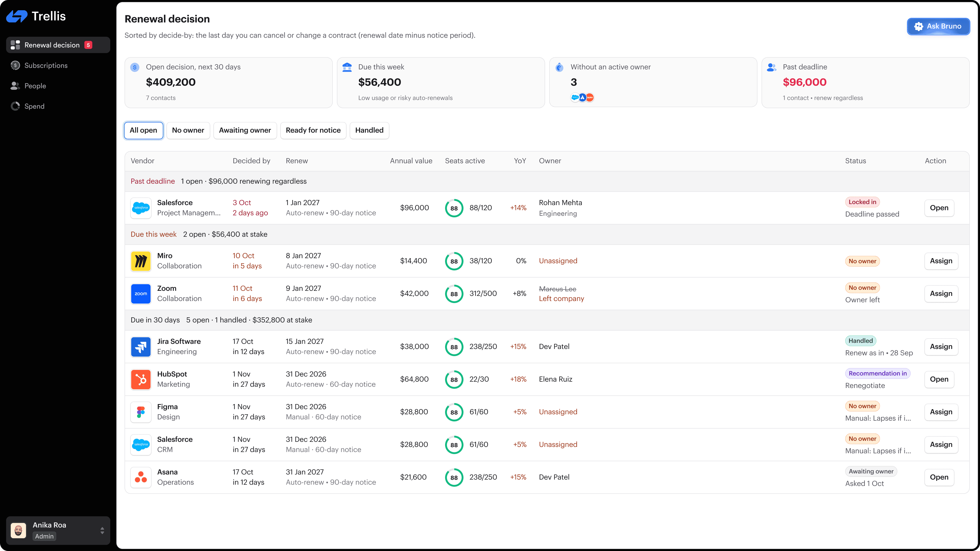The height and width of the screenshot is (551, 980).
Task: Switch to the Awaiting owner filter tab
Action: click(x=245, y=130)
